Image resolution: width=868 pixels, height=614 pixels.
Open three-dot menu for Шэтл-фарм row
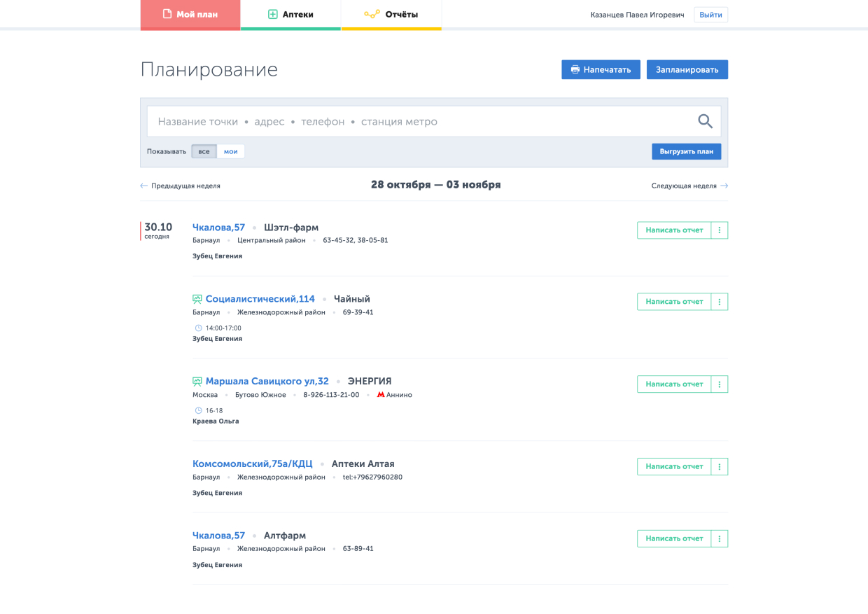pyautogui.click(x=720, y=230)
